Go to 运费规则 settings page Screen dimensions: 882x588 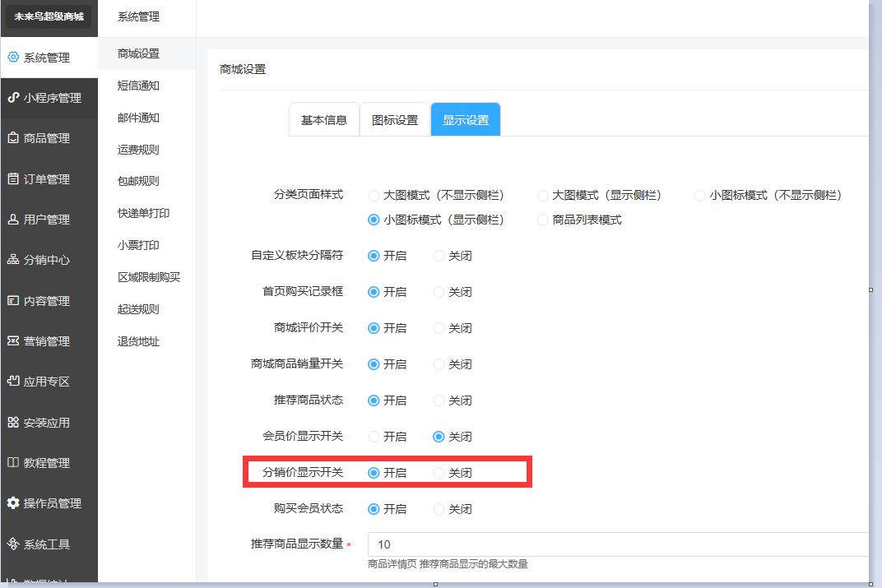(x=138, y=150)
